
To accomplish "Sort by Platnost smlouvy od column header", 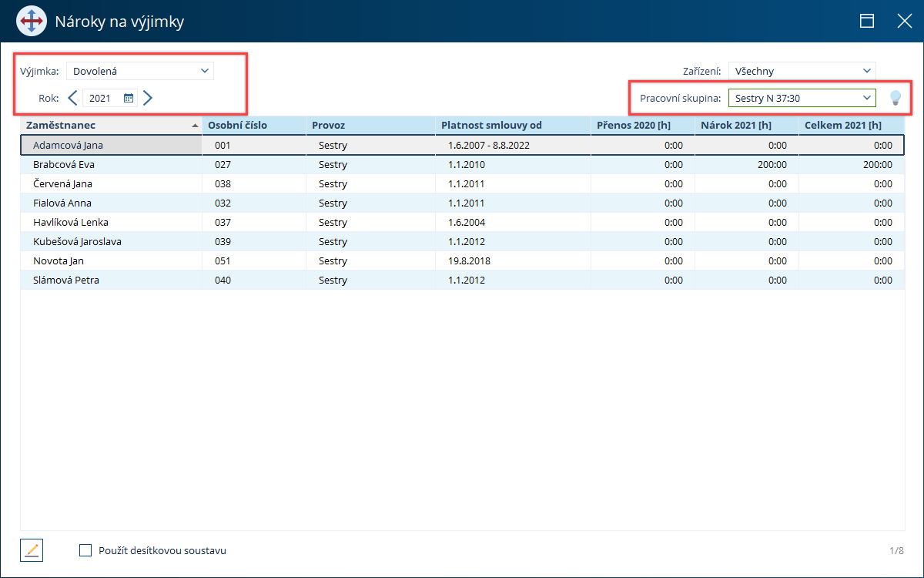I will pos(513,125).
